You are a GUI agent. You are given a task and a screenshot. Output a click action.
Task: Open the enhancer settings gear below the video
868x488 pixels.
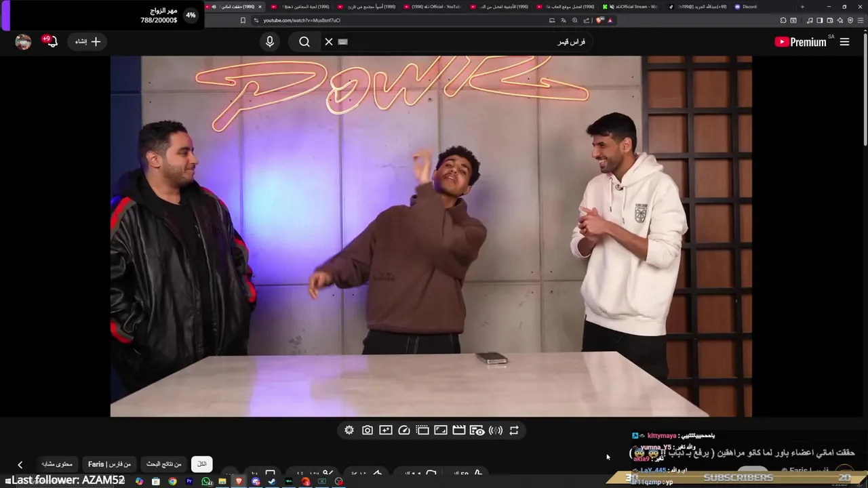[349, 430]
